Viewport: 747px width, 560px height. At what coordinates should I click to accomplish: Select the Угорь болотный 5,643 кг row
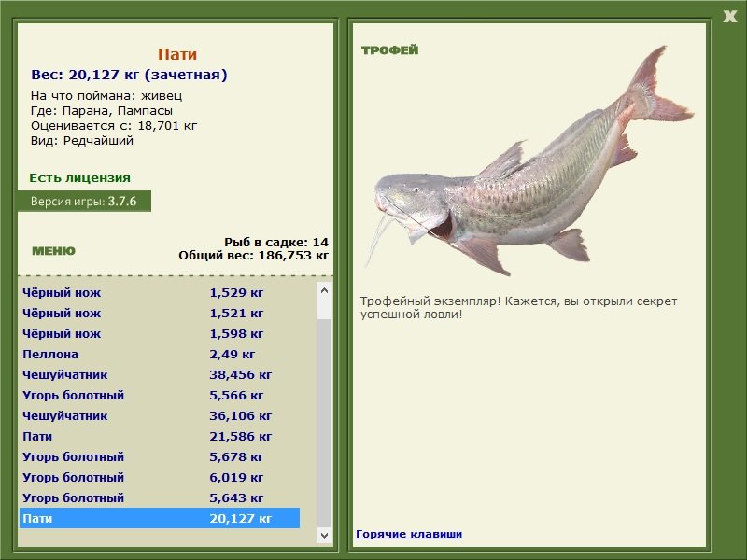pyautogui.click(x=160, y=497)
